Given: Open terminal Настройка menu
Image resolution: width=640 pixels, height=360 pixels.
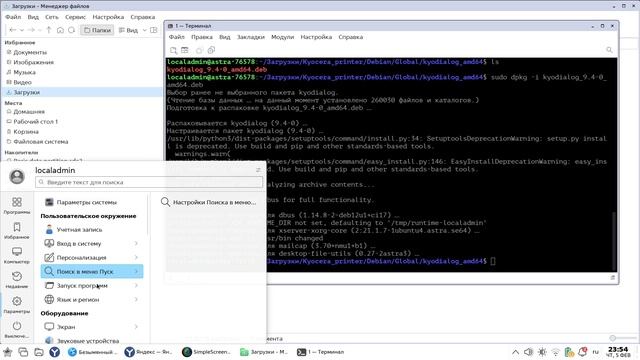Looking at the screenshot, I should (x=316, y=37).
